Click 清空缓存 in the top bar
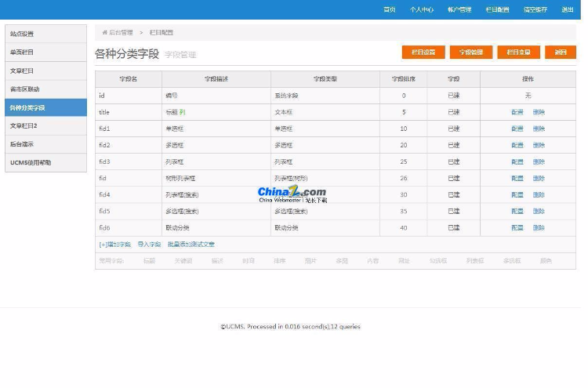The width and height of the screenshot is (588, 388). pos(535,9)
